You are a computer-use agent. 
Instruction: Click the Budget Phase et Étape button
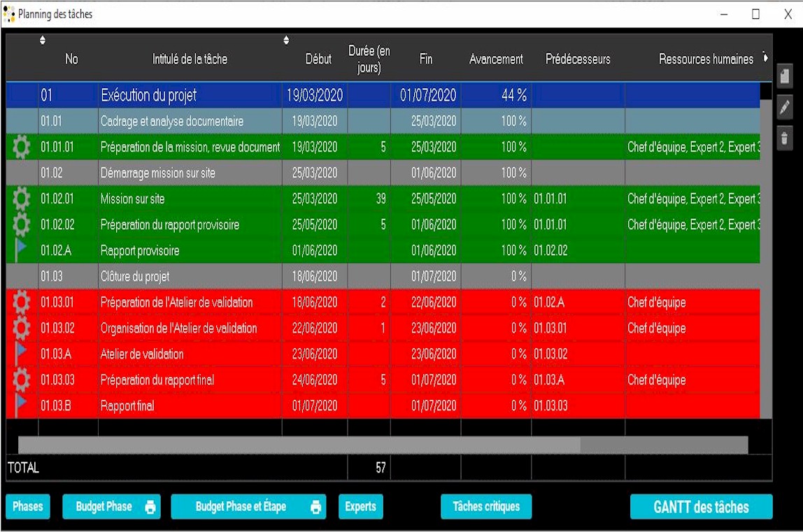[241, 508]
